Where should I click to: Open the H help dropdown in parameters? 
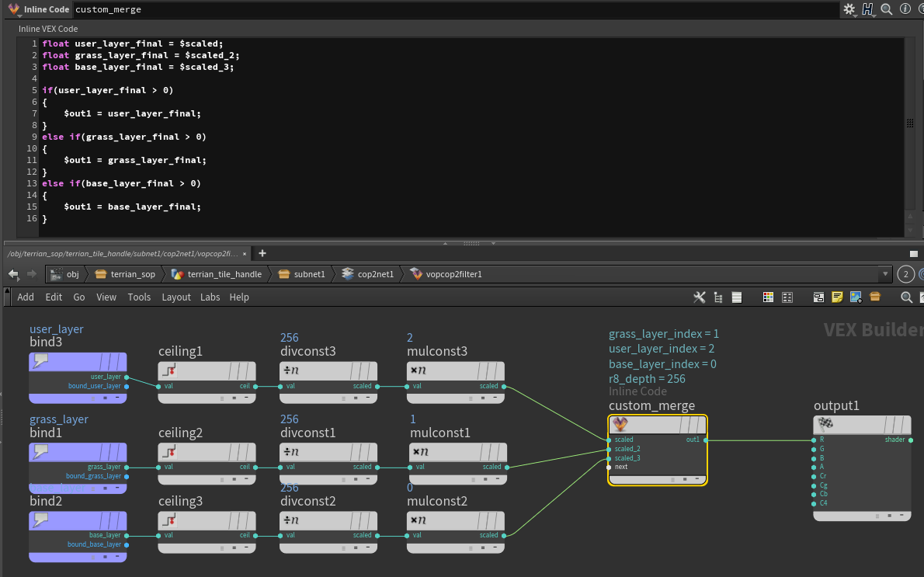(868, 9)
